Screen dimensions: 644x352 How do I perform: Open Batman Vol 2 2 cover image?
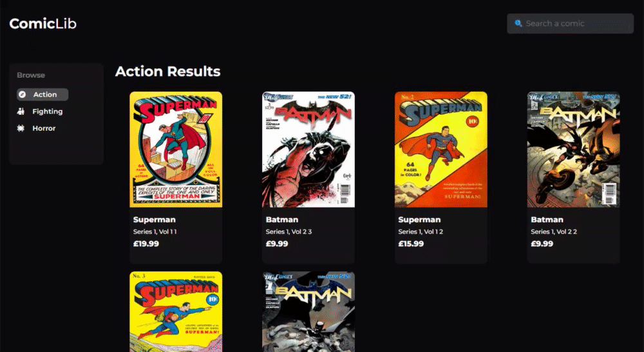[574, 150]
